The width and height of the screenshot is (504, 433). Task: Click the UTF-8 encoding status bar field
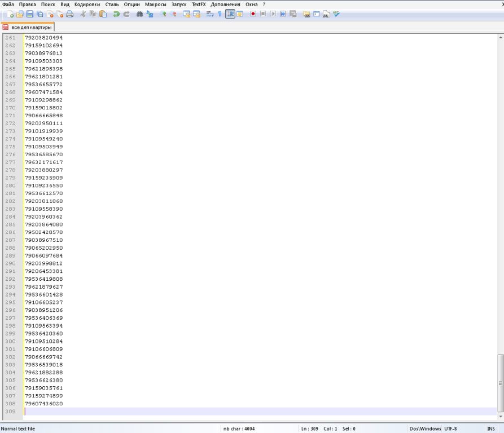click(450, 428)
